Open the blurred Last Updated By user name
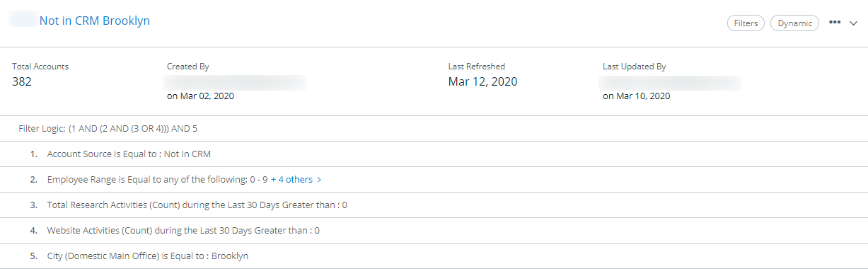 (671, 83)
